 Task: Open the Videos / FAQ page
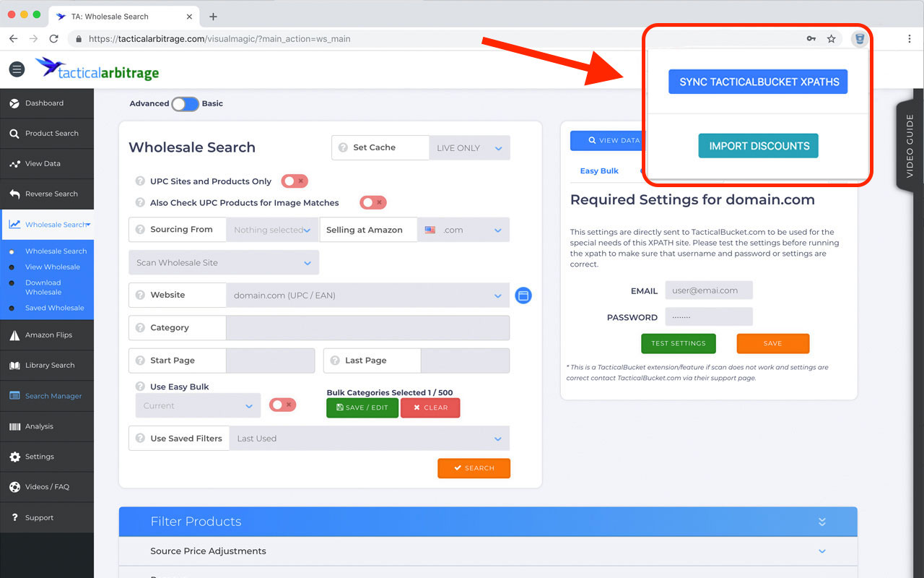point(47,486)
